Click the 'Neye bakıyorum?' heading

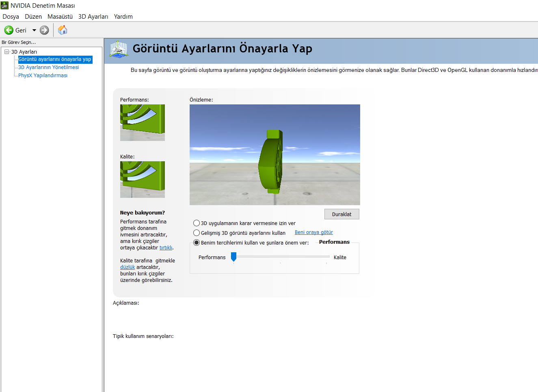click(143, 213)
